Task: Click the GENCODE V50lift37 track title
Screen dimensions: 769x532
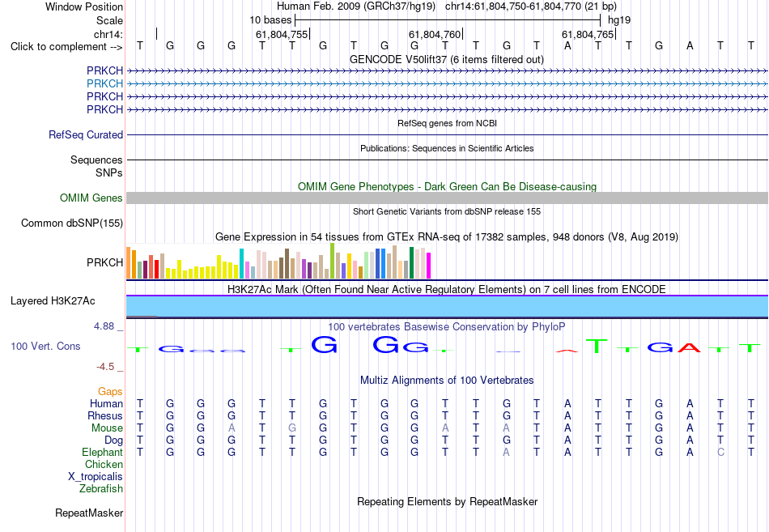Action: click(447, 60)
